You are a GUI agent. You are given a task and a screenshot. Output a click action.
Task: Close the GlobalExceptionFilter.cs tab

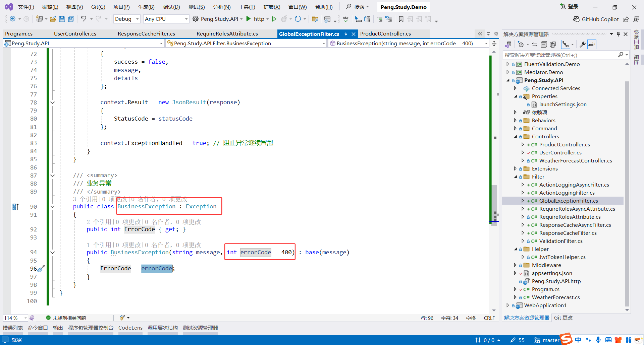click(354, 34)
